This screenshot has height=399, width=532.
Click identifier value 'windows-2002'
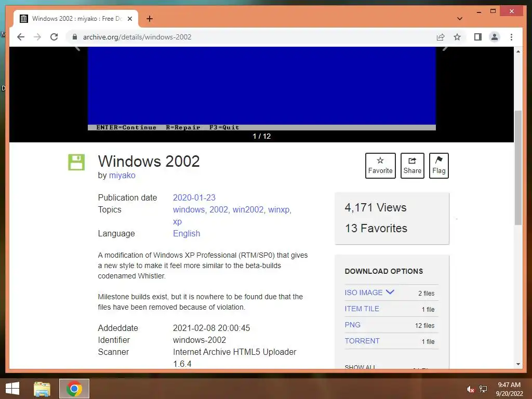tap(199, 340)
